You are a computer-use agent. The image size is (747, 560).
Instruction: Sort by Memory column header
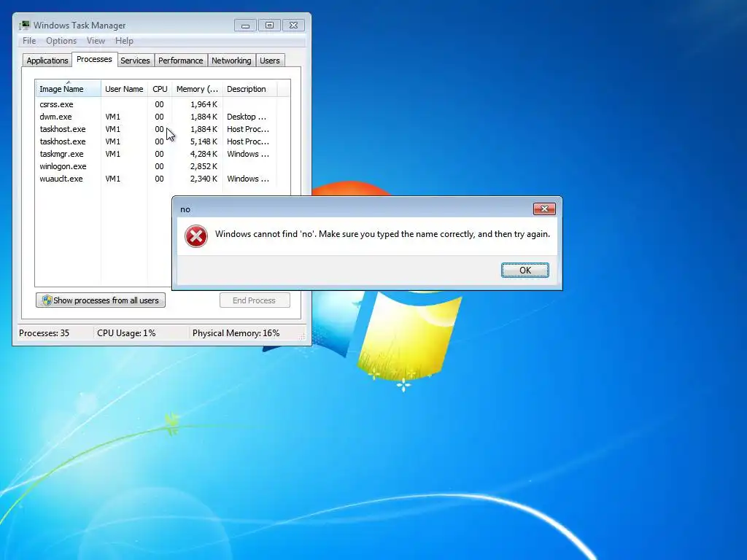tap(197, 89)
